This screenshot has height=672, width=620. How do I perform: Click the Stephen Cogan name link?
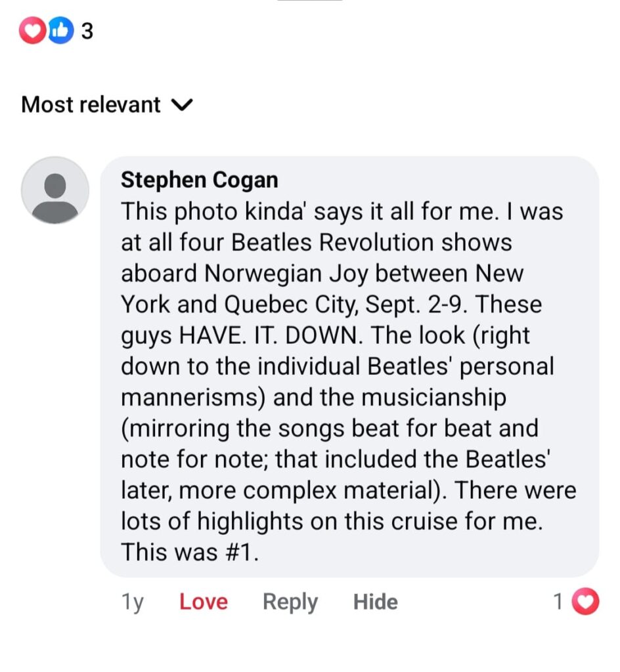[x=200, y=180]
